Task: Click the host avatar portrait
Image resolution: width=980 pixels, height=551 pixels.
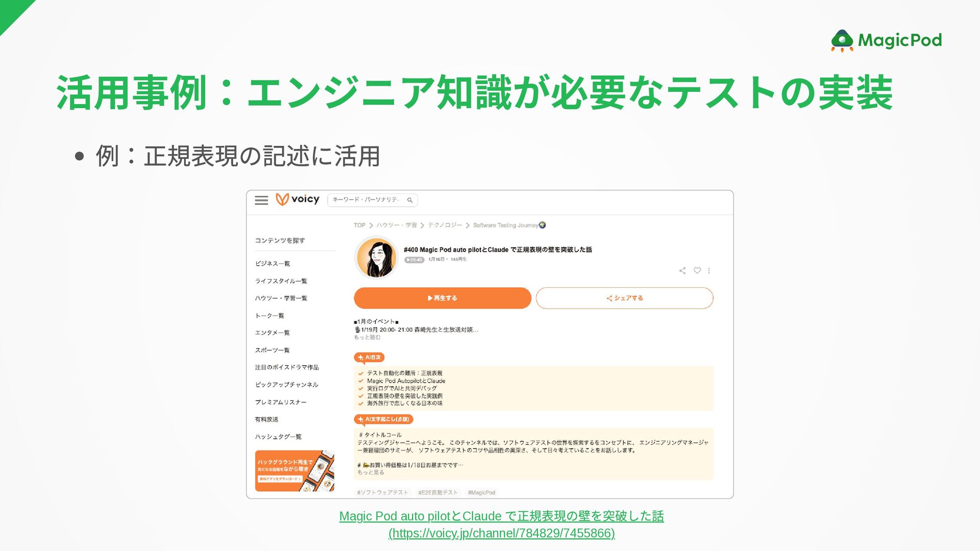Action: 377,258
